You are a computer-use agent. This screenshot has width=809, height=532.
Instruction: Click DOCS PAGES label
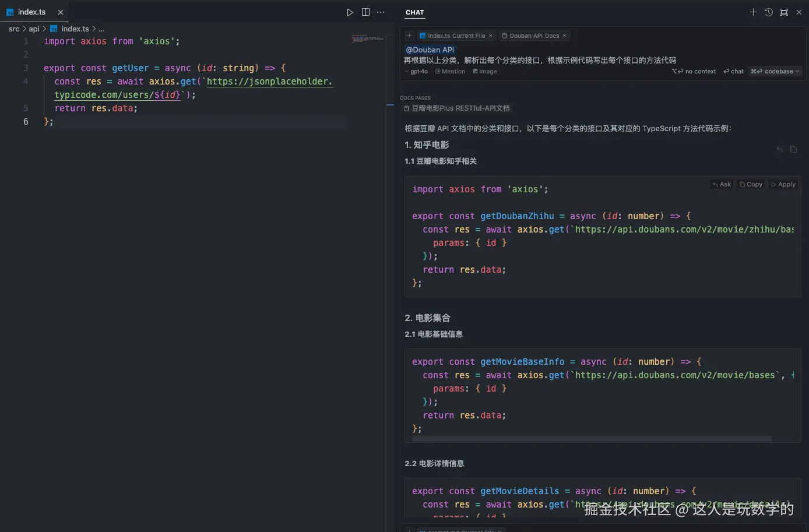pyautogui.click(x=416, y=98)
